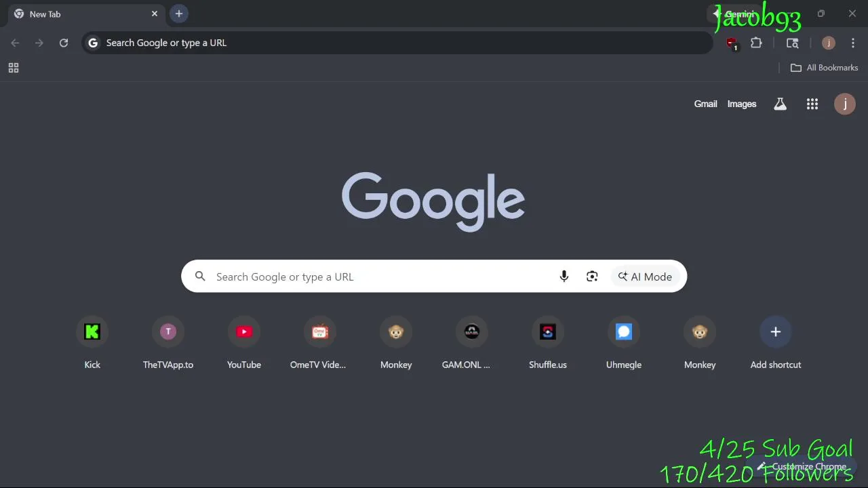Open the tab search icon in the toolbar
The image size is (868, 488).
[792, 43]
